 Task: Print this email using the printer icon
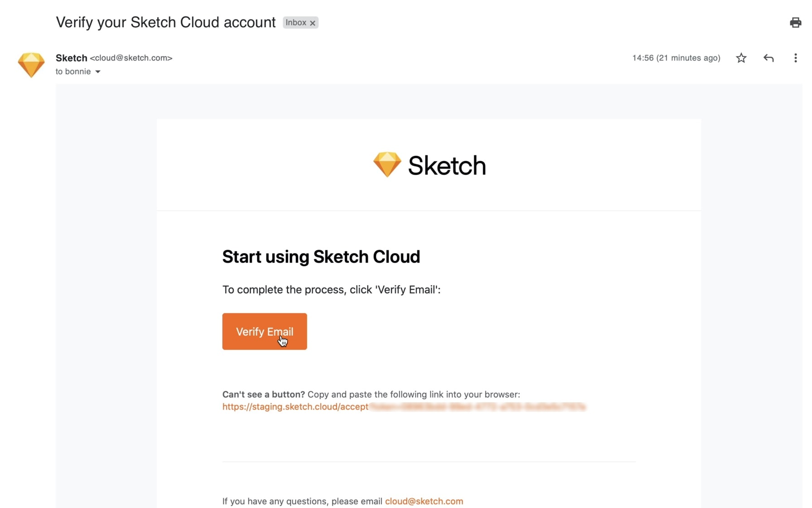tap(795, 23)
